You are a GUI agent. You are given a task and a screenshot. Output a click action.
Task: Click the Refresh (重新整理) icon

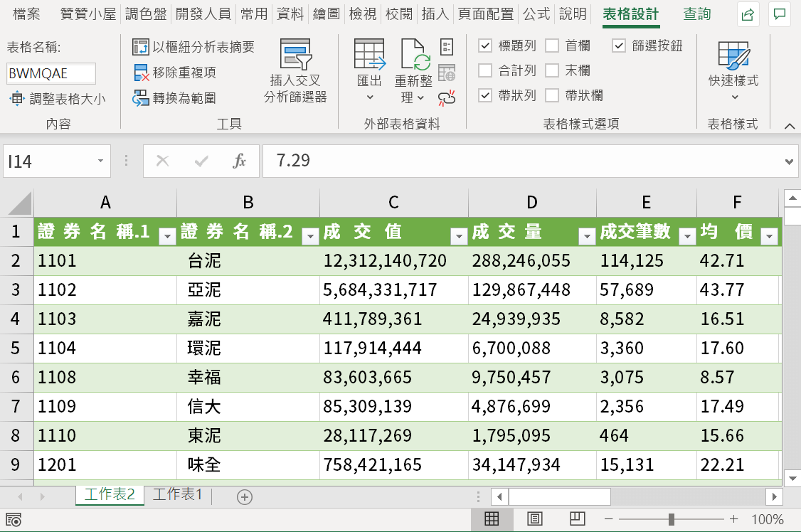coord(413,54)
